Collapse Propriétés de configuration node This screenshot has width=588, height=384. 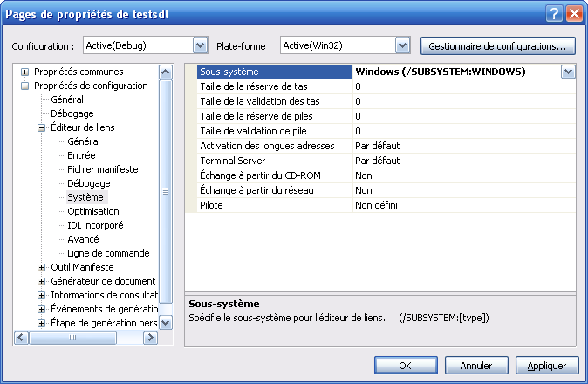(24, 86)
